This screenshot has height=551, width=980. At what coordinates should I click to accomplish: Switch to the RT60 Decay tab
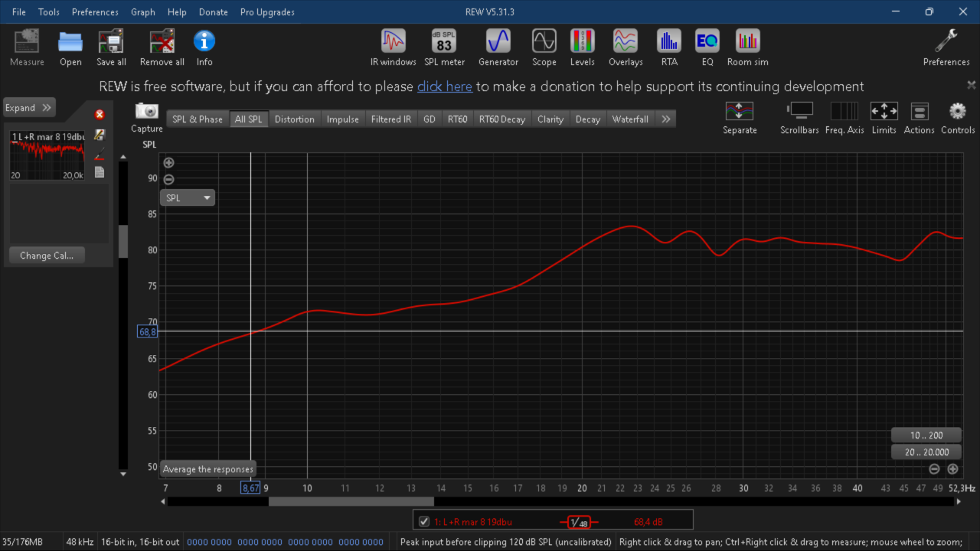coord(502,119)
